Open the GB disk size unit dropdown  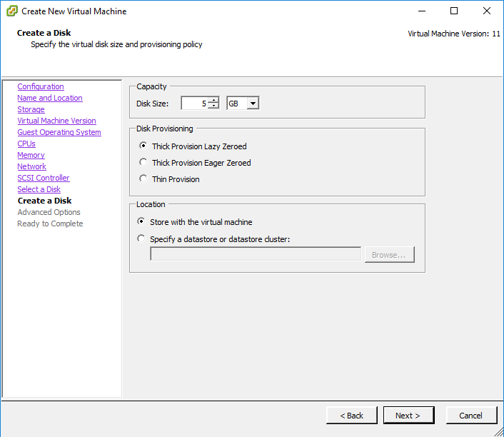[253, 104]
